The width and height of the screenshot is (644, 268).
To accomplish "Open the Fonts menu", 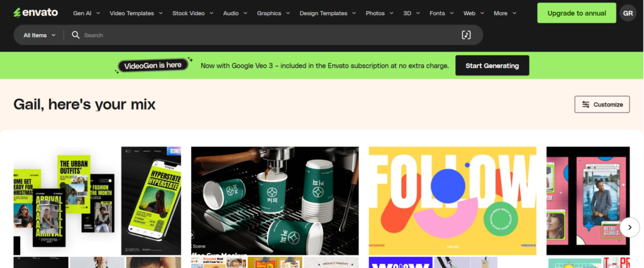I will click(x=440, y=13).
